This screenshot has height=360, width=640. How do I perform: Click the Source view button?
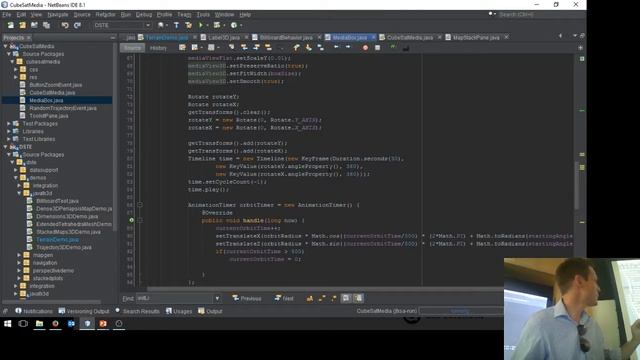pyautogui.click(x=132, y=48)
